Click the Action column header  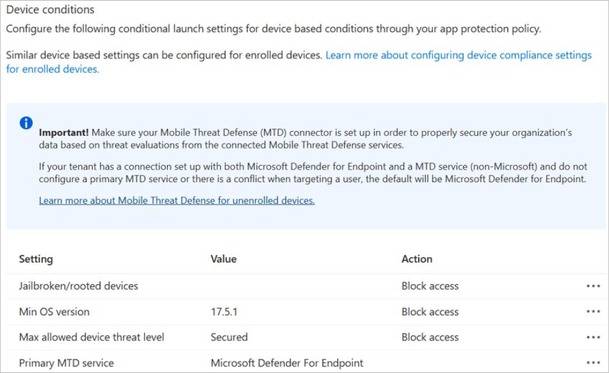[x=417, y=259]
